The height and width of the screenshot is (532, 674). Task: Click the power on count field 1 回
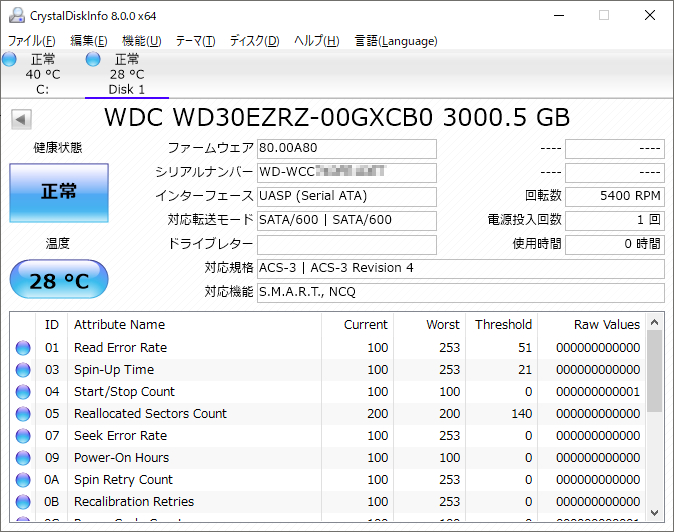click(615, 220)
